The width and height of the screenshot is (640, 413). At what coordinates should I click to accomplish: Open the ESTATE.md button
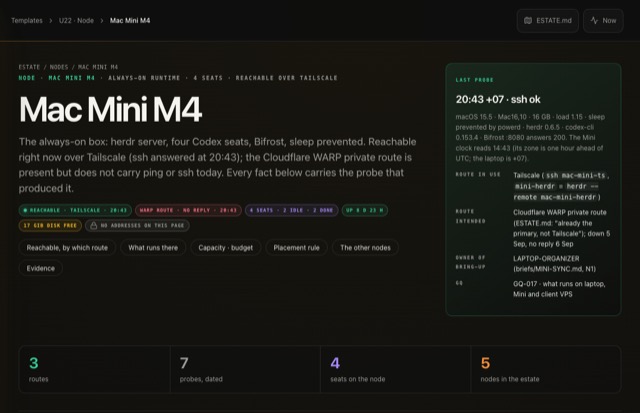click(547, 20)
